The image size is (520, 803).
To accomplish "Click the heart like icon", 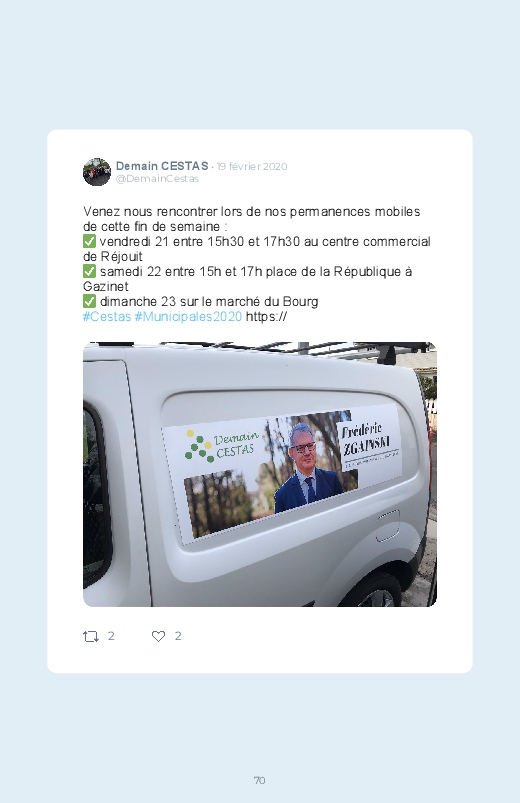I will click(x=158, y=636).
